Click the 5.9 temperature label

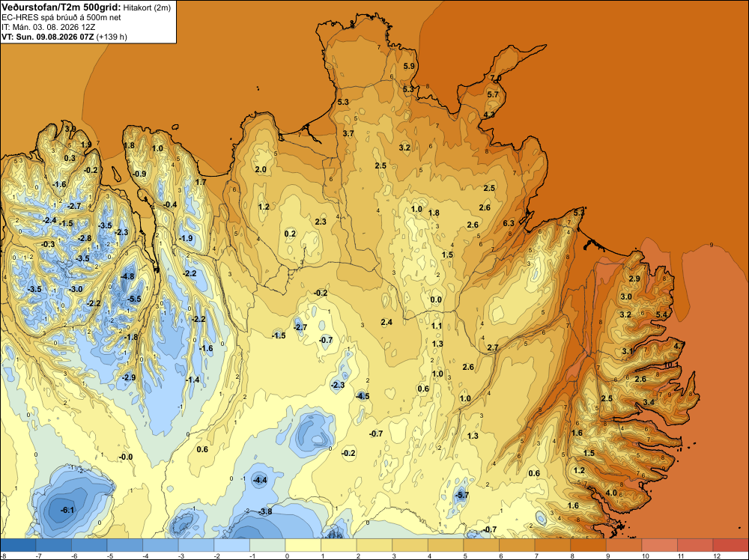point(409,67)
